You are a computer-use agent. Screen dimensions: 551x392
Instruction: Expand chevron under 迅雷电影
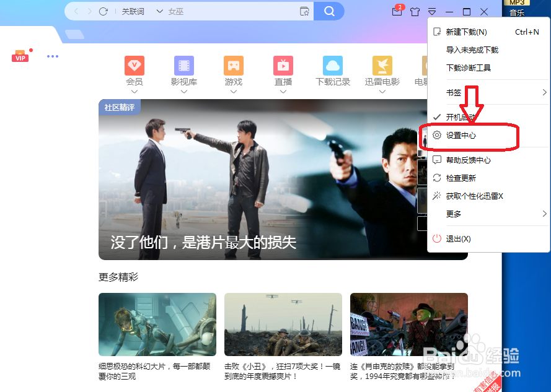(382, 92)
